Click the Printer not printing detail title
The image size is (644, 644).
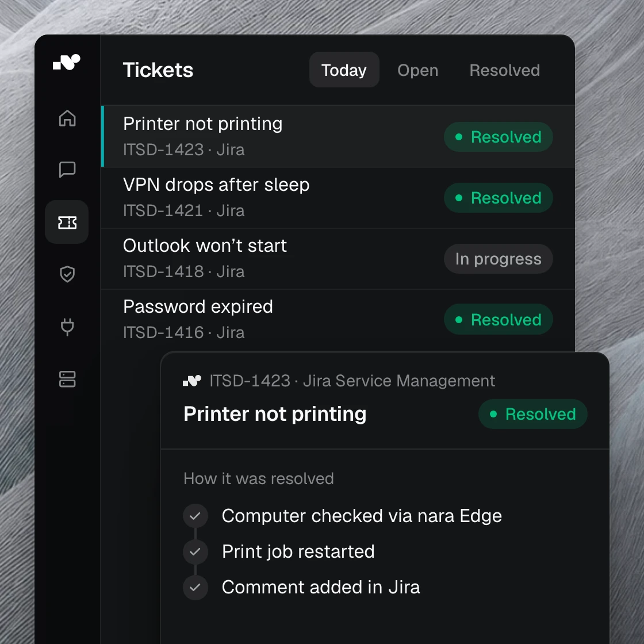tap(275, 414)
